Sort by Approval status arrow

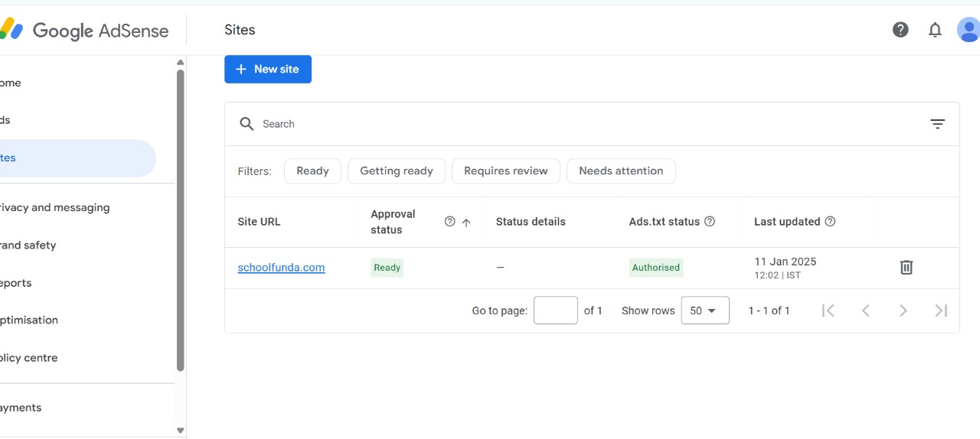click(x=466, y=223)
